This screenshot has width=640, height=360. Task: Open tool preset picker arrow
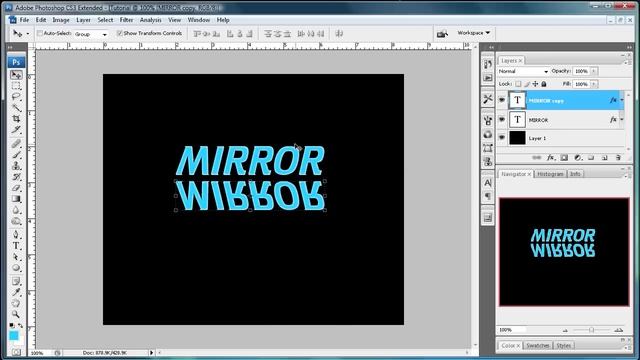[x=27, y=34]
